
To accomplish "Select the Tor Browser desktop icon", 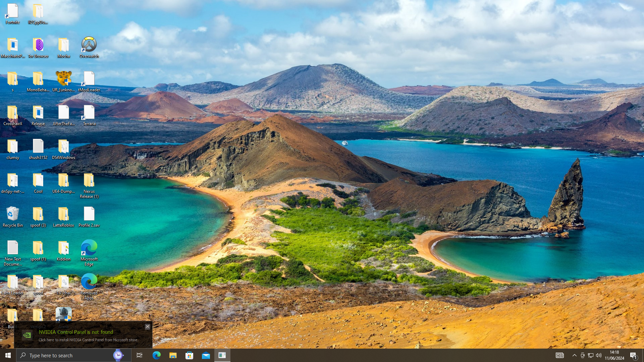I will click(38, 47).
